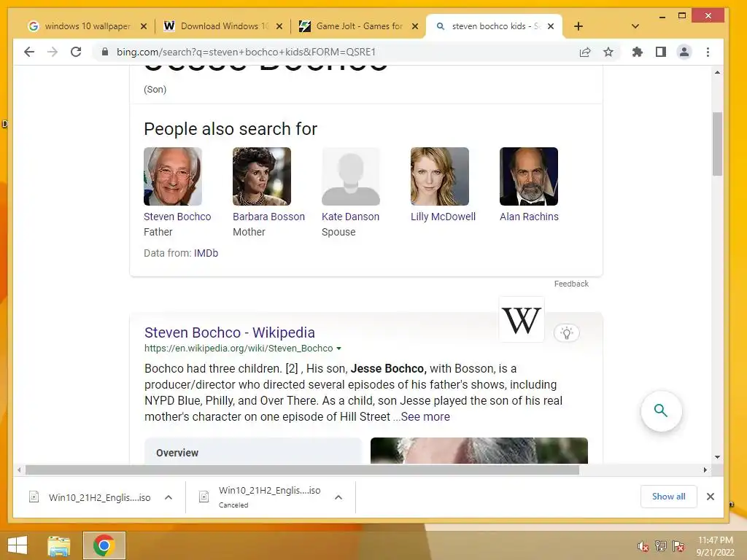Click the address bar URL
This screenshot has width=747, height=560.
(247, 52)
